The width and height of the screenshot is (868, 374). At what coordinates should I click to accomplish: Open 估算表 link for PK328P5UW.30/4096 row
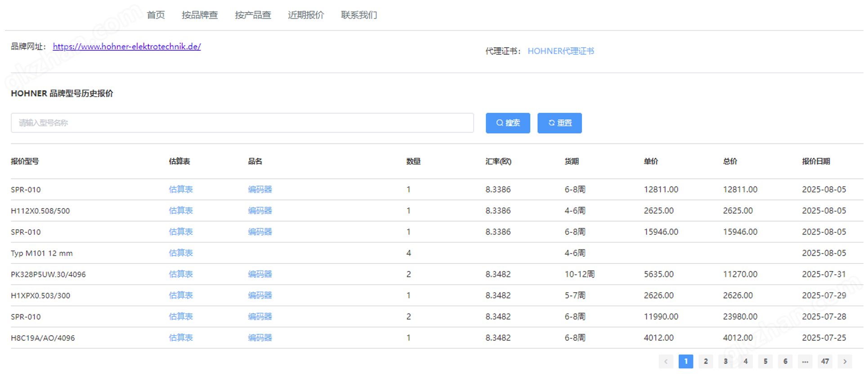click(x=181, y=274)
